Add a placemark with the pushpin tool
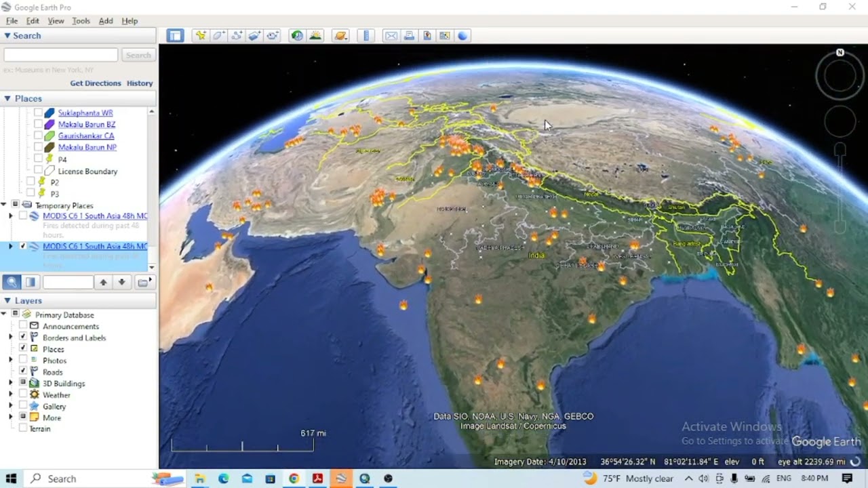Image resolution: width=868 pixels, height=488 pixels. [201, 36]
